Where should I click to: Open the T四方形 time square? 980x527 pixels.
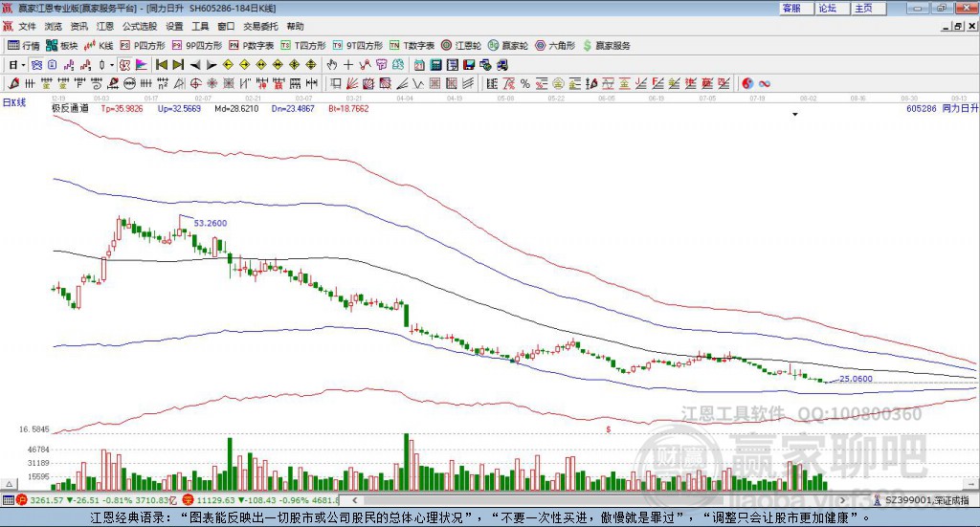tap(303, 46)
